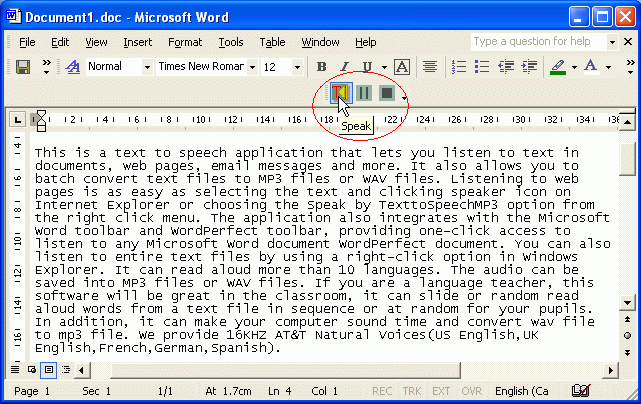Open the font color dropdown arrow
Screen dimensions: 641x404
(x=608, y=67)
